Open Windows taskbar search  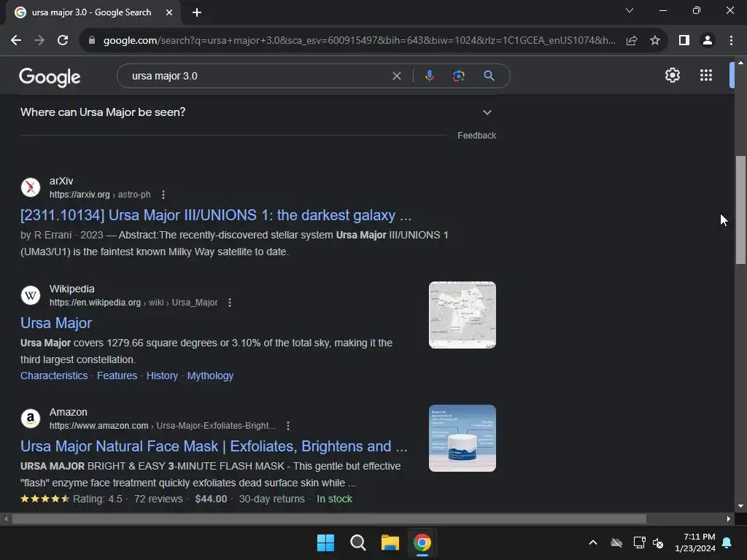357,542
